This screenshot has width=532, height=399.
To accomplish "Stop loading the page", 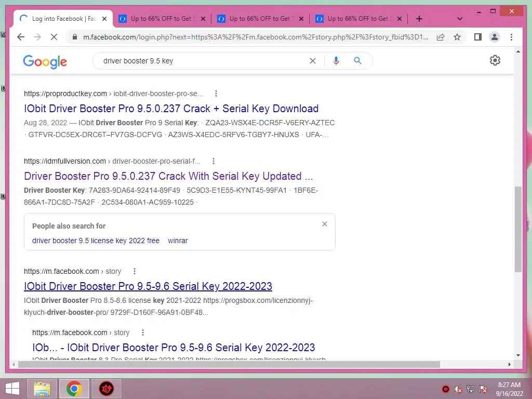I will [x=54, y=37].
